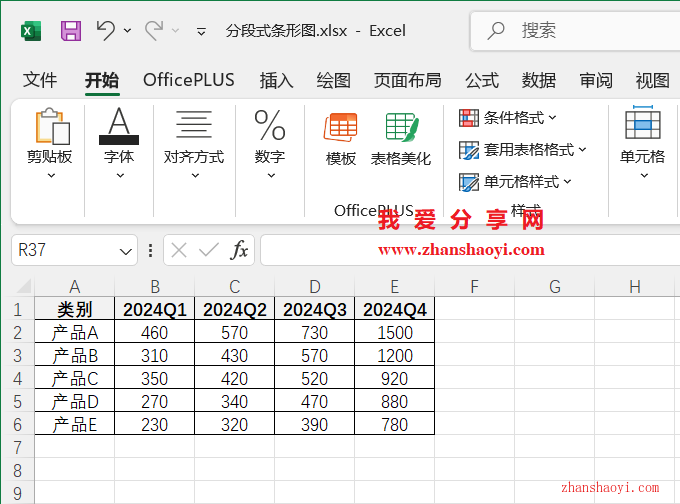
Task: Select cell E2 containing 1500
Action: coord(395,333)
